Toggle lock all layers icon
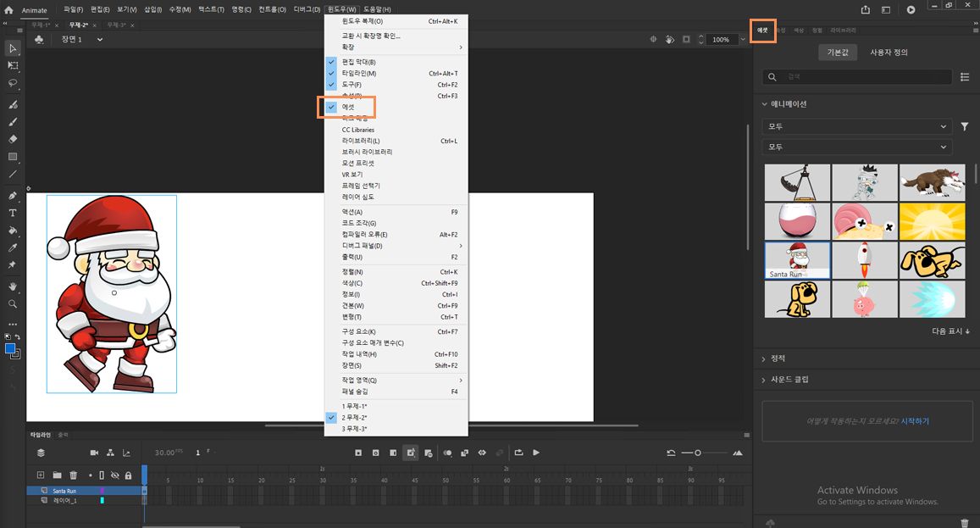 tap(128, 475)
